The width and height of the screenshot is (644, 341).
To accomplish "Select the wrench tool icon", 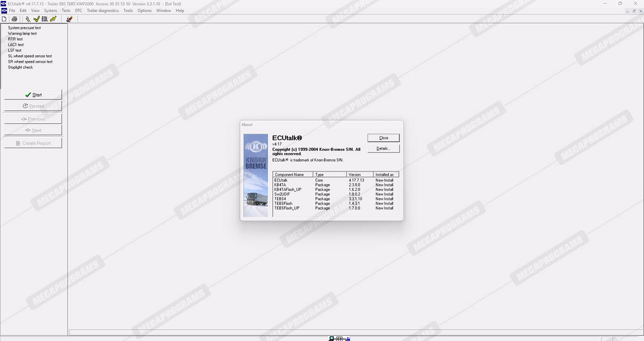I will pos(28,19).
